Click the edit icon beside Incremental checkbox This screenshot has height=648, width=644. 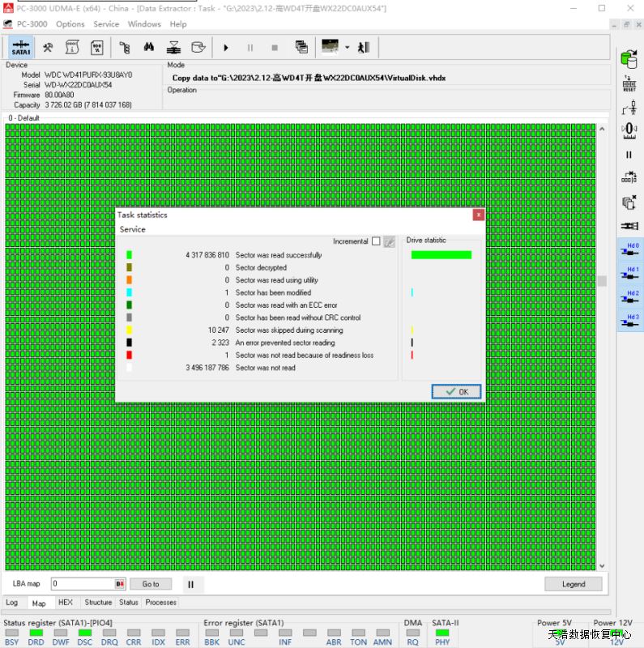click(x=390, y=241)
